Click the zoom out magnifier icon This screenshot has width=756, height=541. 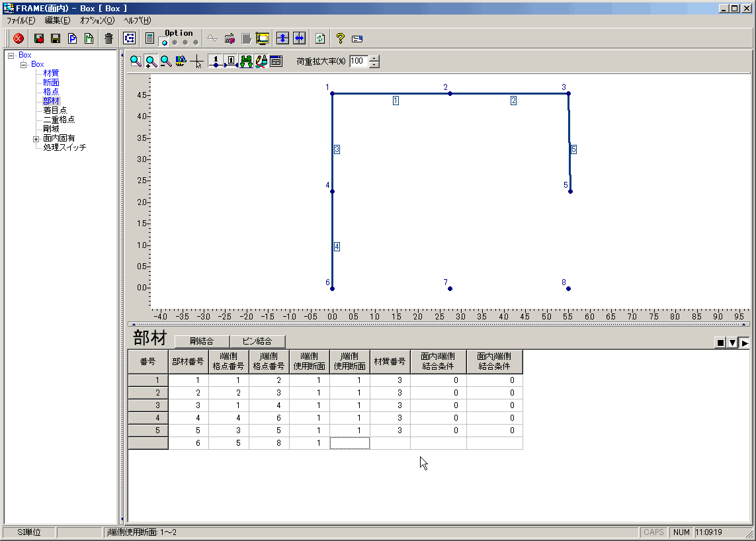166,62
